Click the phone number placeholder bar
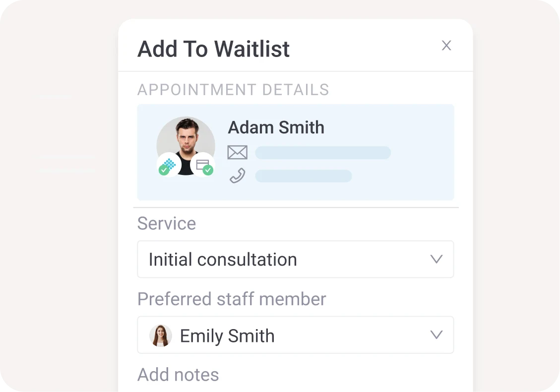 coord(304,176)
